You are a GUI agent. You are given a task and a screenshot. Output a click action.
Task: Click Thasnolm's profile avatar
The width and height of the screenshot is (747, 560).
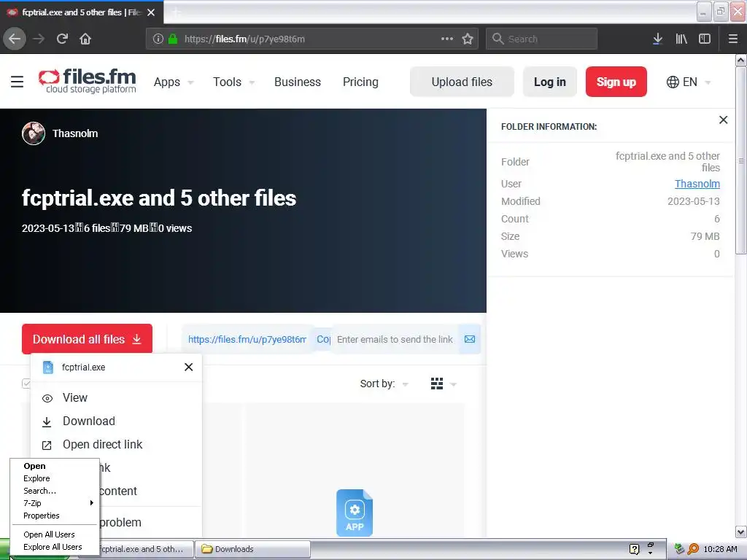click(34, 133)
